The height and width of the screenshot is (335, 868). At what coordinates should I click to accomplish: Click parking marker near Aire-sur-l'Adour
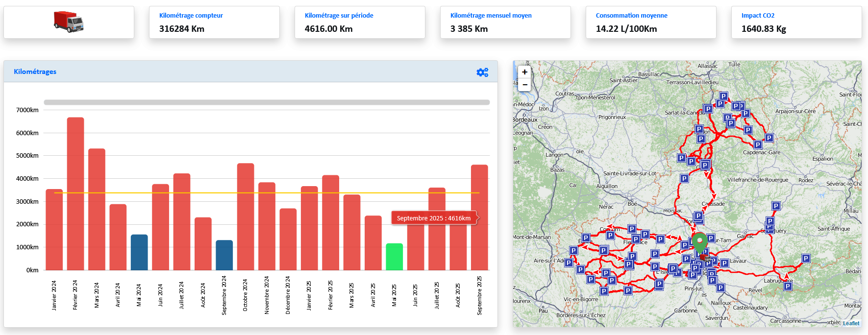[x=569, y=263]
